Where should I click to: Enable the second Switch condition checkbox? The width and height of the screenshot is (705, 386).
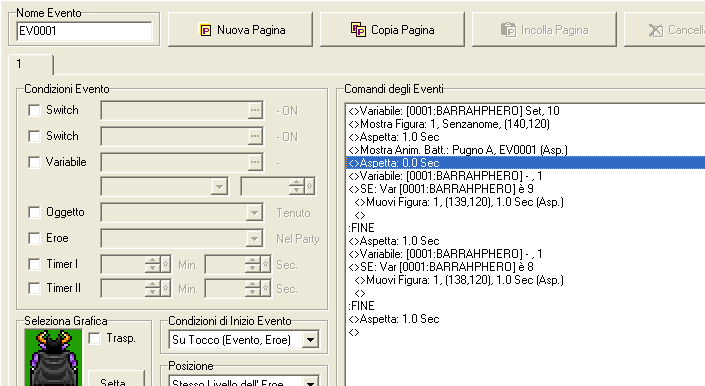click(x=34, y=136)
